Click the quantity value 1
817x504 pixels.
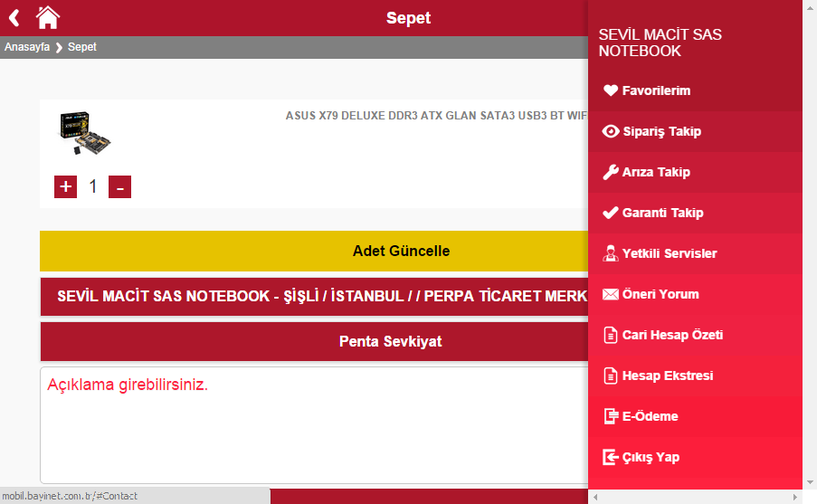93,186
